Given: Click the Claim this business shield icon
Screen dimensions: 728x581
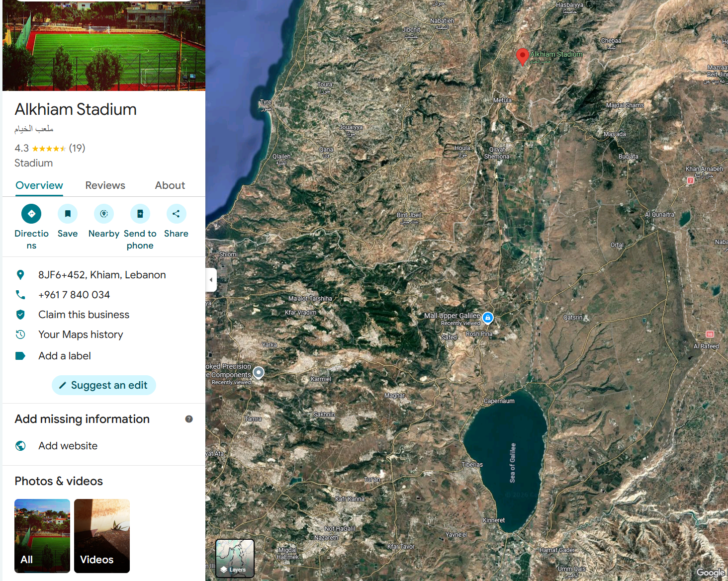Looking at the screenshot, I should pos(20,315).
